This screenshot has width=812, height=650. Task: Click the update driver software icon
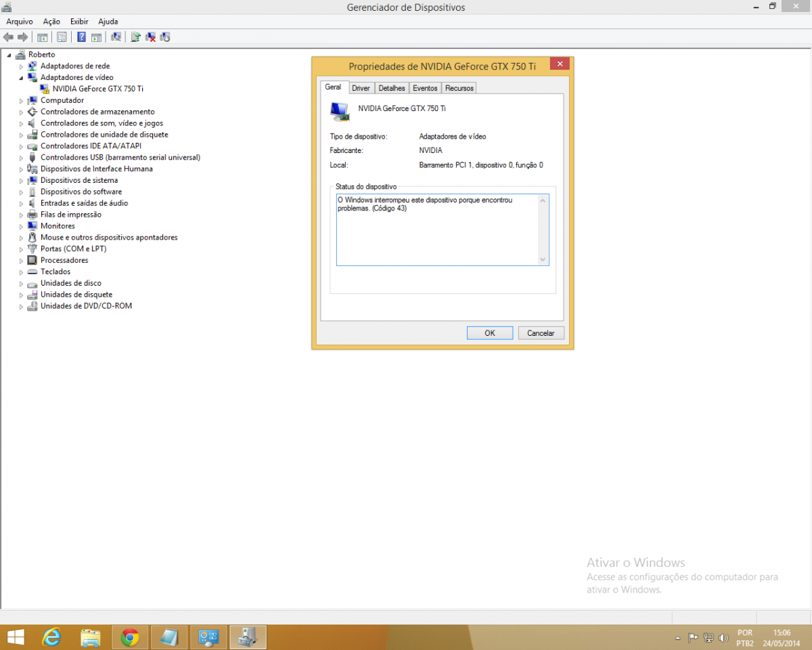coord(136,37)
